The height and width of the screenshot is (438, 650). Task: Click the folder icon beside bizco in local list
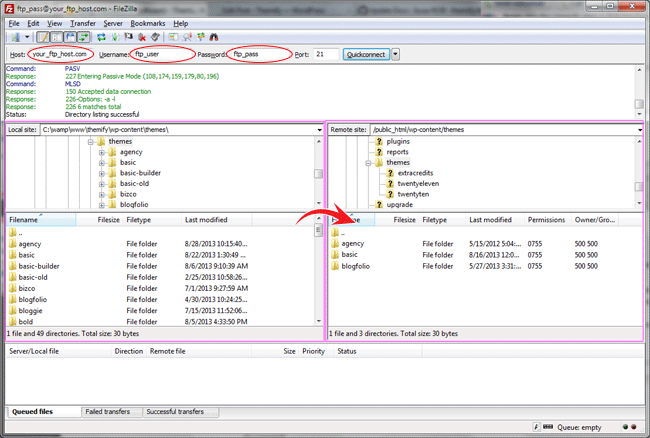click(12, 288)
